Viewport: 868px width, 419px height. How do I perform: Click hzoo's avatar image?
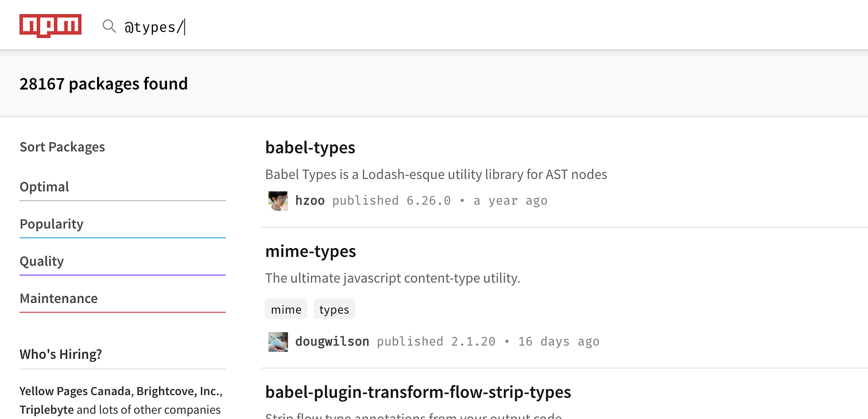pyautogui.click(x=278, y=201)
